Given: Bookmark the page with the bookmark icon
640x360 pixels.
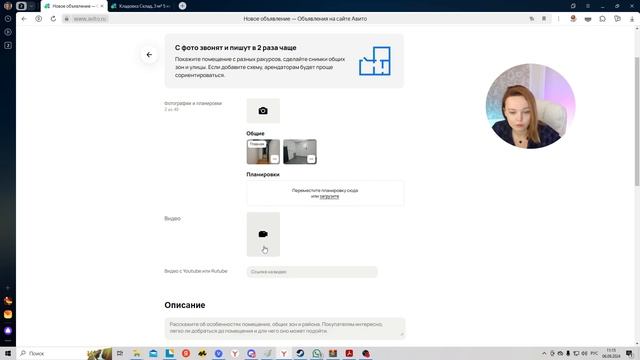Looking at the screenshot, I should pyautogui.click(x=544, y=19).
